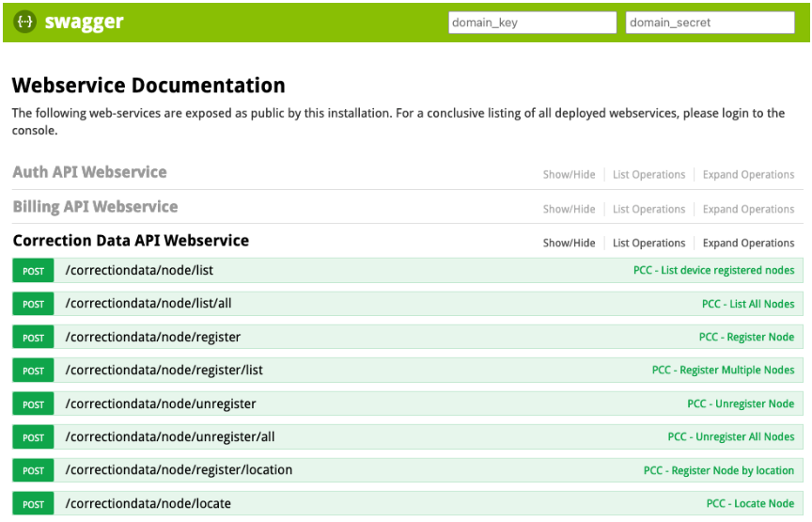Click POST badge for /correctiondata/node/list/all
This screenshot has height=522, width=812.
[33, 304]
